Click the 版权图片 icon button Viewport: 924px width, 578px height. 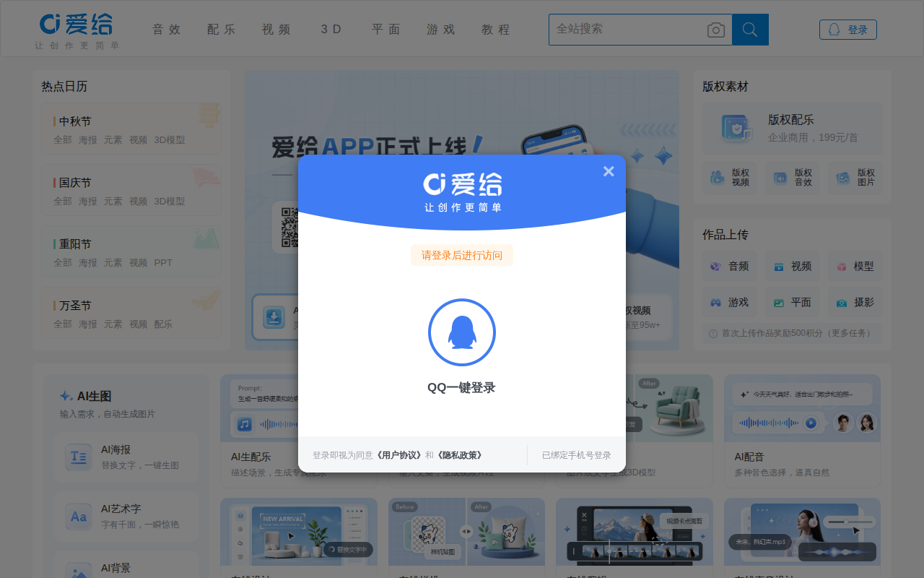click(856, 178)
